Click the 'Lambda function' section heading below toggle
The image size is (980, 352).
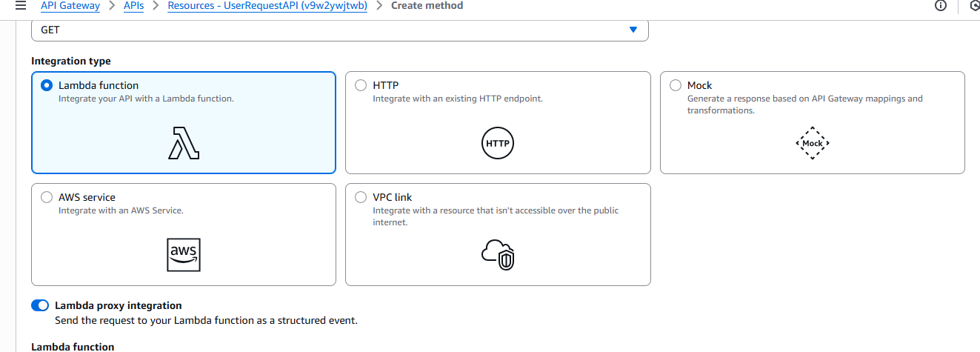73,346
